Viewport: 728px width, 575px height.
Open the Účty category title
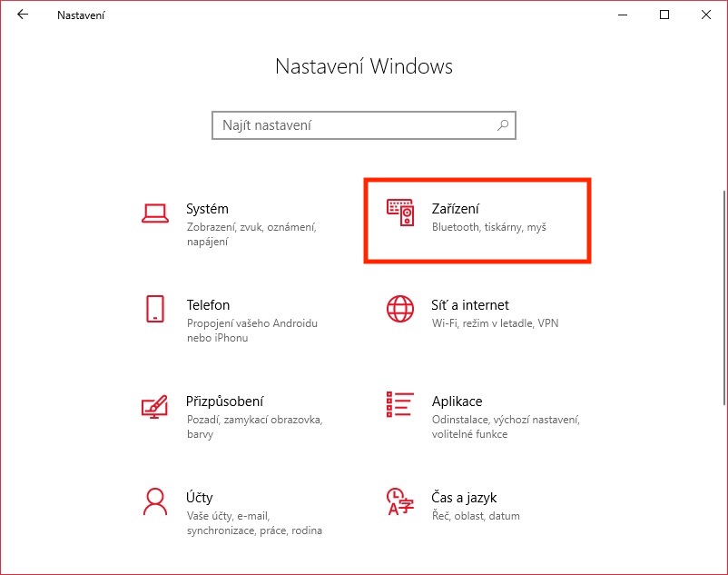pyautogui.click(x=200, y=498)
